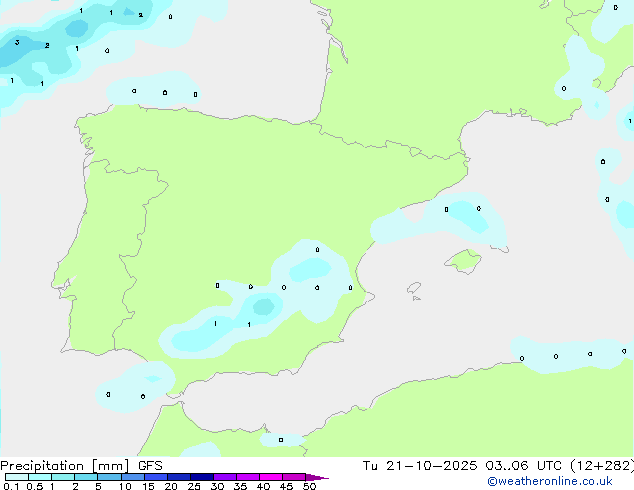Click the 0.5–1 mm legend color box
This screenshot has width=634, height=490.
(x=40, y=477)
